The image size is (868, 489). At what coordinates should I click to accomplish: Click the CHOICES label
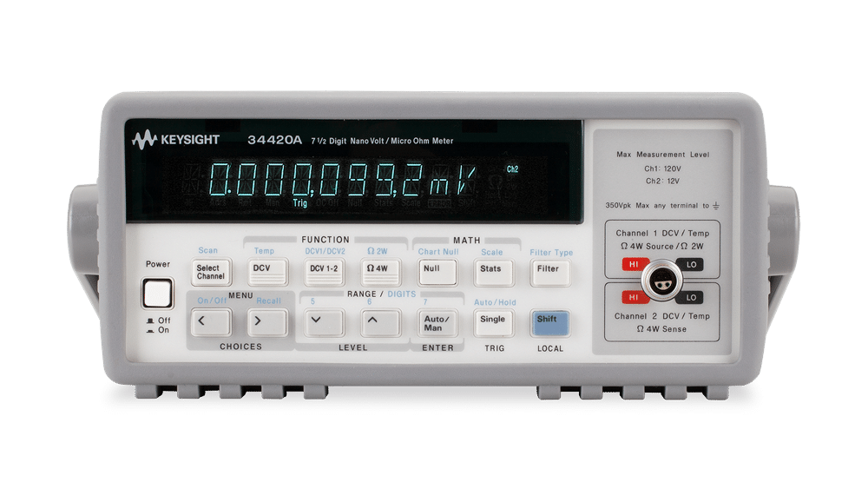click(x=240, y=347)
